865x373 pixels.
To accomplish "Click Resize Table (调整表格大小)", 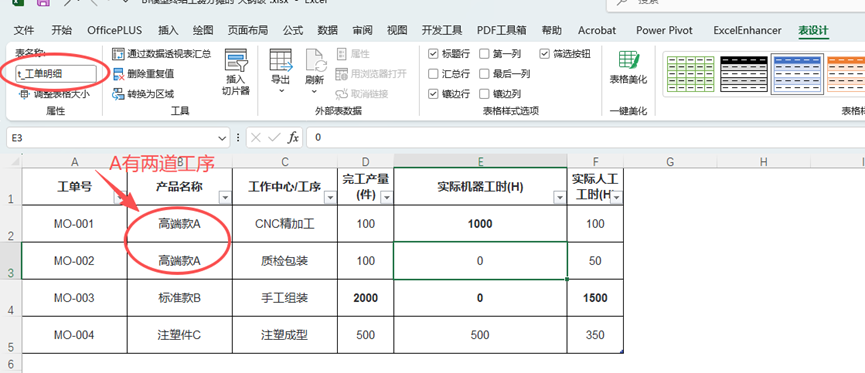I will click(54, 94).
